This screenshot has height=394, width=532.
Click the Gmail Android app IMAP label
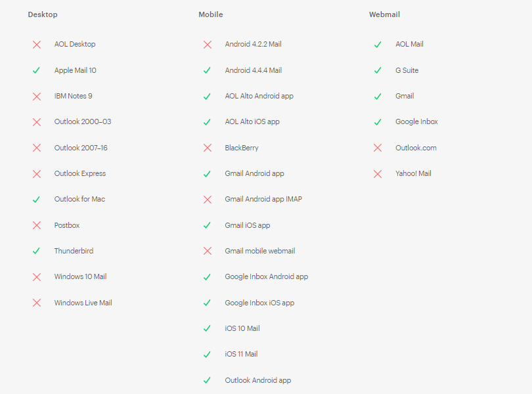(x=263, y=199)
